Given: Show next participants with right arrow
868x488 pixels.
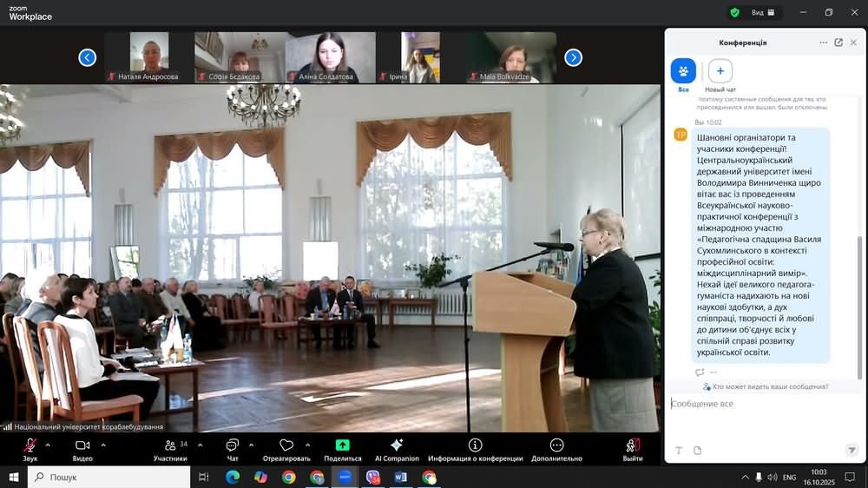Looking at the screenshot, I should [573, 57].
